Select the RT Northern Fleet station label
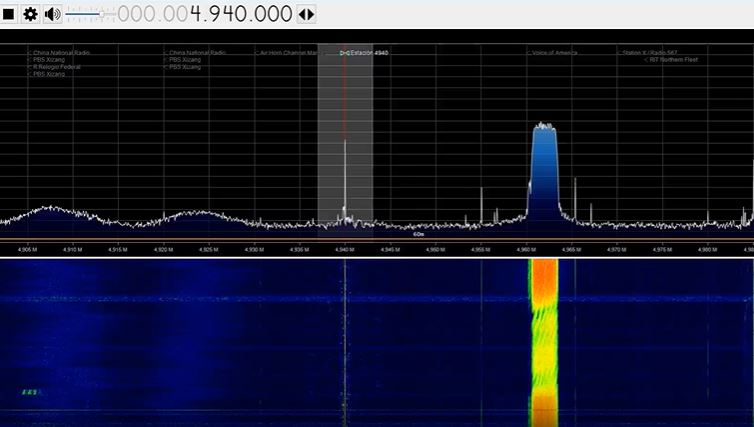 pos(671,60)
